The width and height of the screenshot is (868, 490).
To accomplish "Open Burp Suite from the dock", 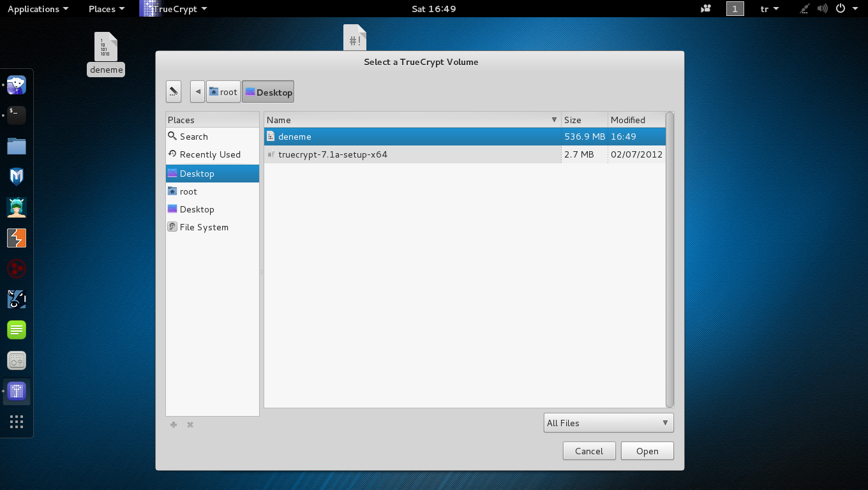I will tap(17, 238).
